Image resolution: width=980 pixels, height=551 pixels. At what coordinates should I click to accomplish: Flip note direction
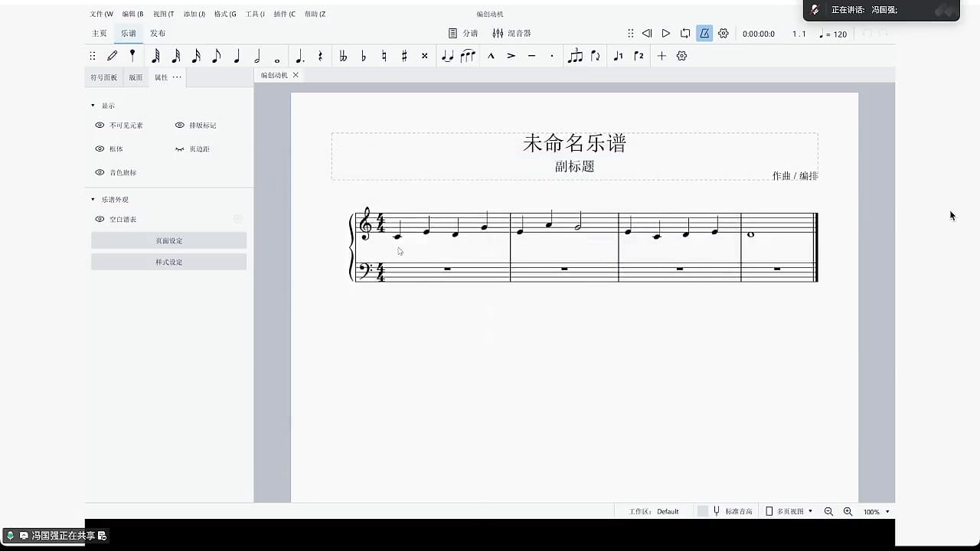(595, 56)
